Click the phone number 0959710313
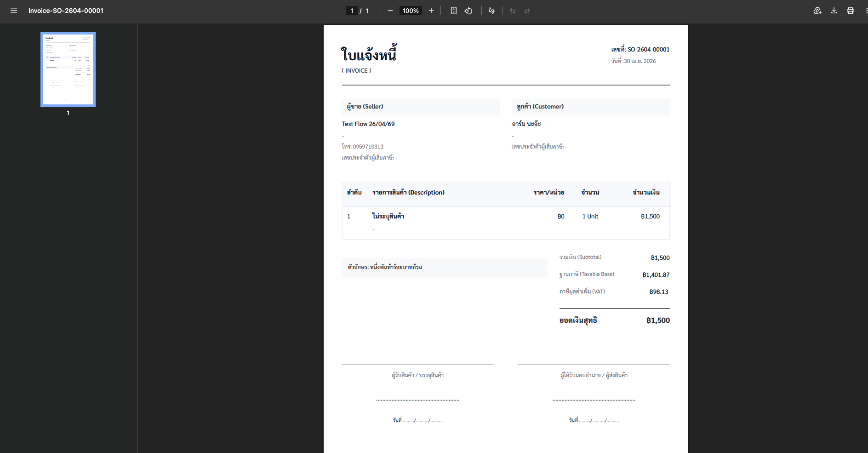Image resolution: width=868 pixels, height=453 pixels. click(368, 147)
